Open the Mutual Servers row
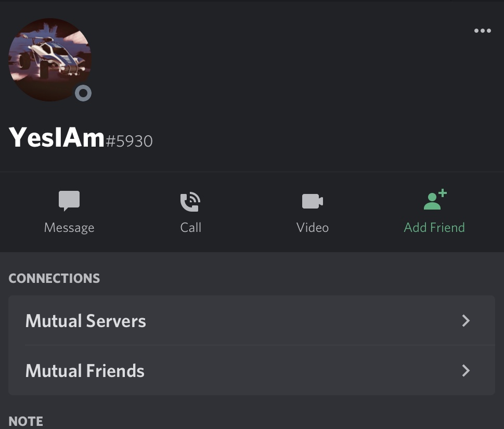Image resolution: width=504 pixels, height=429 pixels. coord(252,320)
